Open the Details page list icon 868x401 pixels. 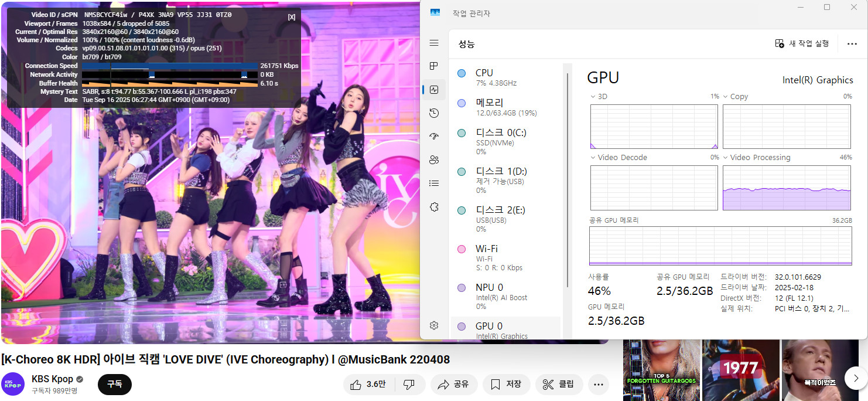click(x=434, y=183)
